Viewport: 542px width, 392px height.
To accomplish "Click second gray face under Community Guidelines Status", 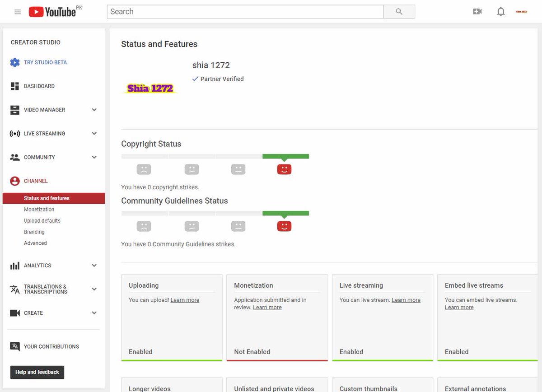I will tap(192, 226).
